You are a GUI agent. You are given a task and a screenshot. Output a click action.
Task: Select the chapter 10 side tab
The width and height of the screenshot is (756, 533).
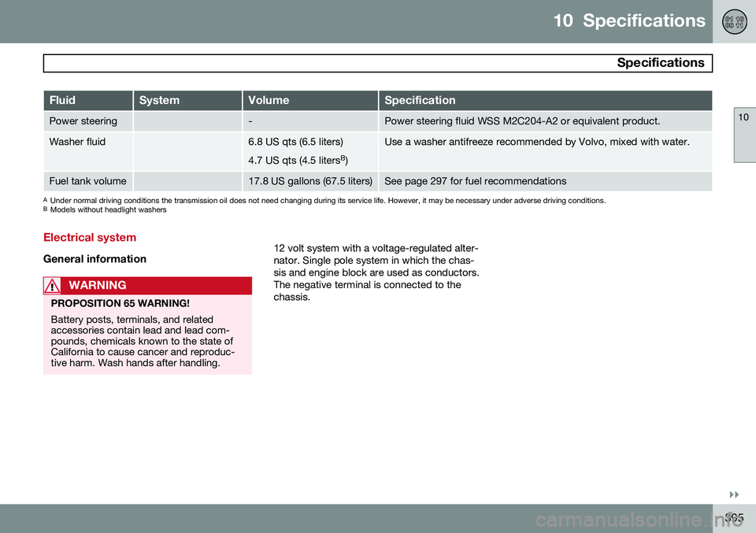pos(744,135)
